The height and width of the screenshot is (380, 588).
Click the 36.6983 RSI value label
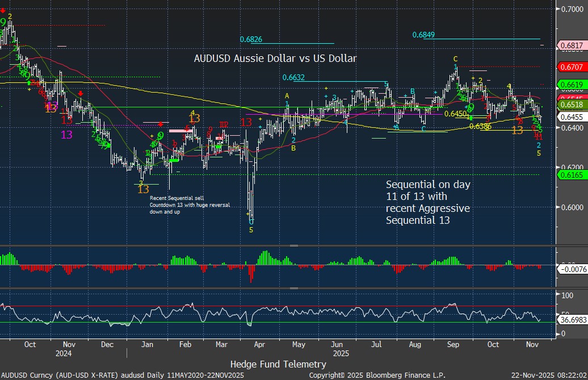[x=570, y=320]
